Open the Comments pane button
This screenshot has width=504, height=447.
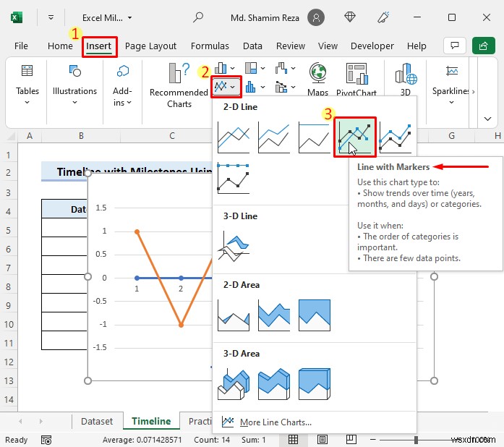[x=455, y=46]
